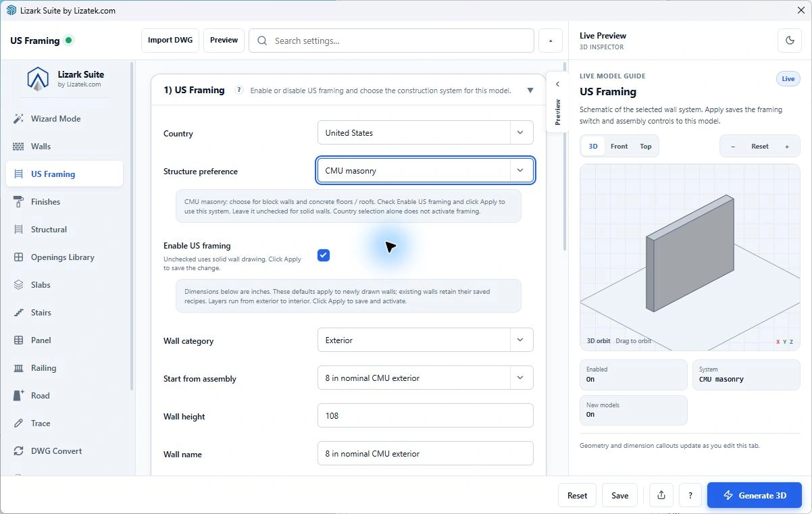Zoom out the preview with minus
The image size is (812, 514).
(733, 147)
